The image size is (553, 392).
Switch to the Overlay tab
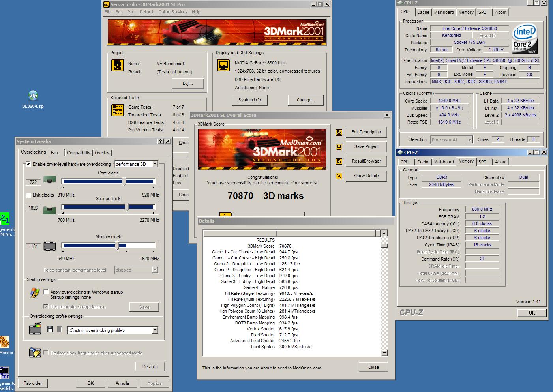[102, 153]
